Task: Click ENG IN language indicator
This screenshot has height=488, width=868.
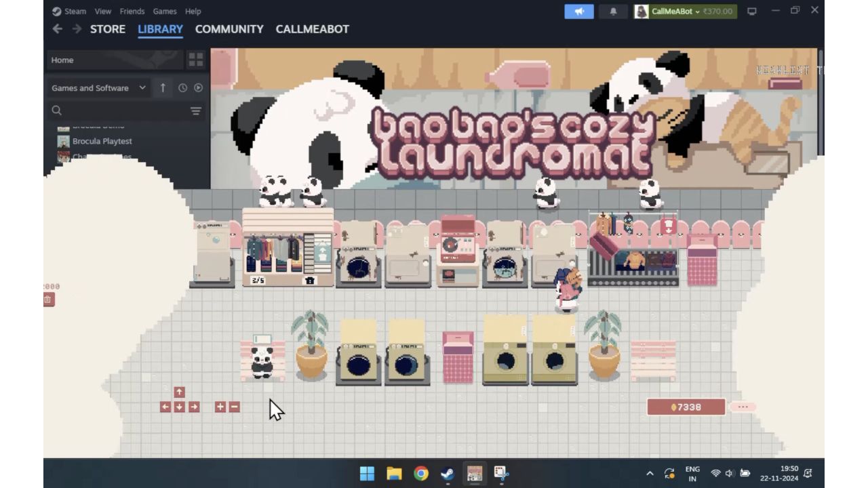Action: point(692,473)
